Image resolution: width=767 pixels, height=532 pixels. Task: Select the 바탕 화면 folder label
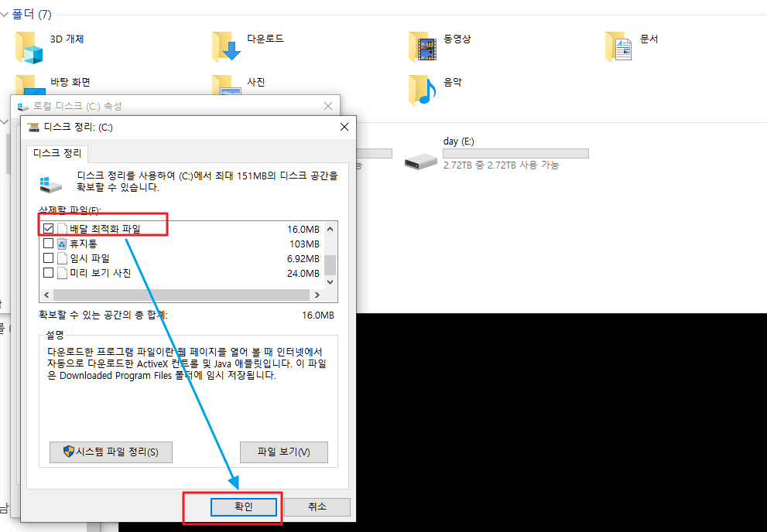click(x=70, y=82)
